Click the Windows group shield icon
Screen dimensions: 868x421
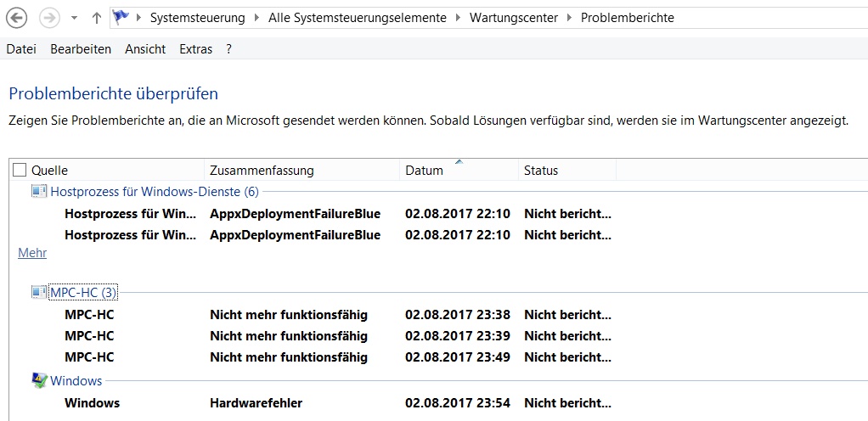39,380
